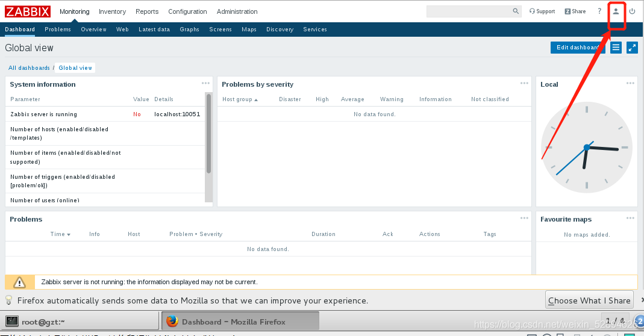Click the Share link
644x336 pixels.
(x=575, y=11)
